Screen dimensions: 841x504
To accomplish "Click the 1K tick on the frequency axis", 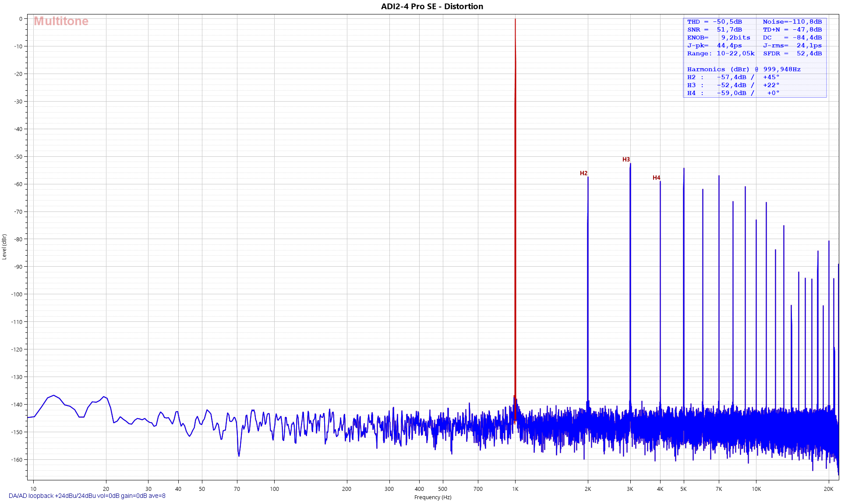I will [515, 489].
